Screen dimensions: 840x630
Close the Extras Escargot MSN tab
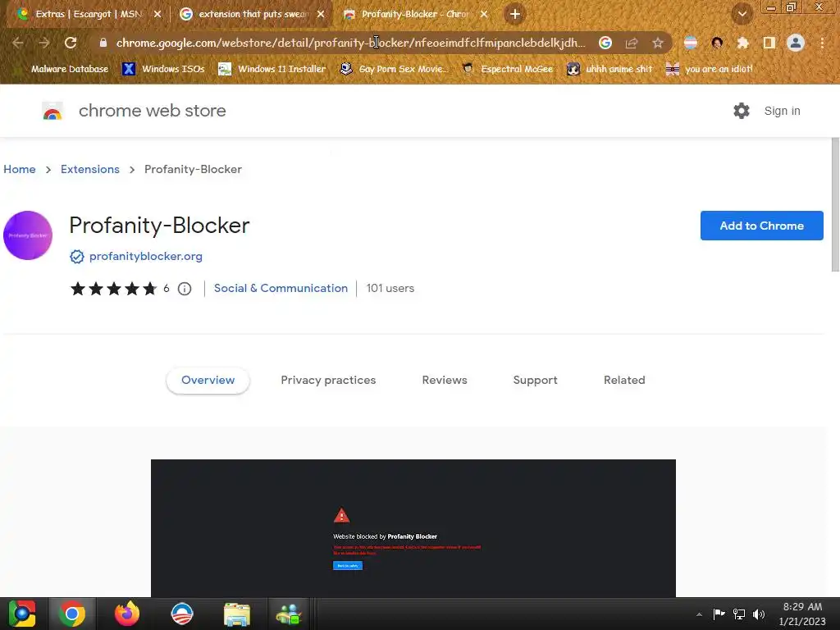pyautogui.click(x=157, y=15)
